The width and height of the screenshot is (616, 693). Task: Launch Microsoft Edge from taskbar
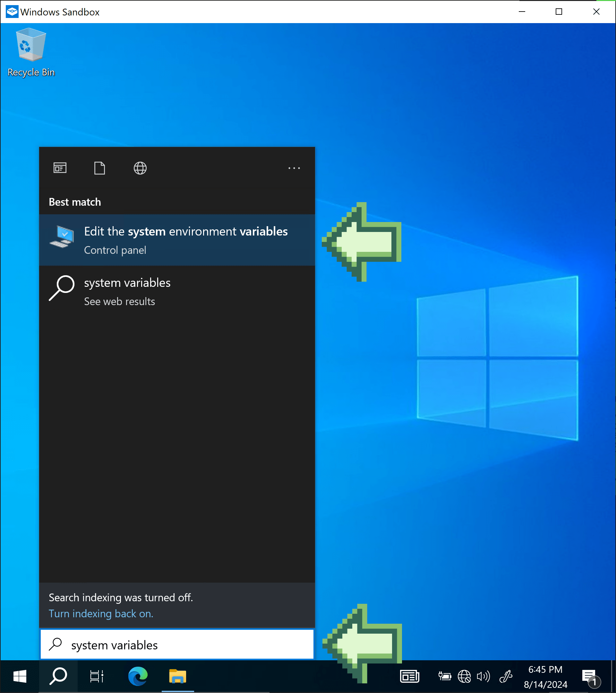pyautogui.click(x=138, y=677)
